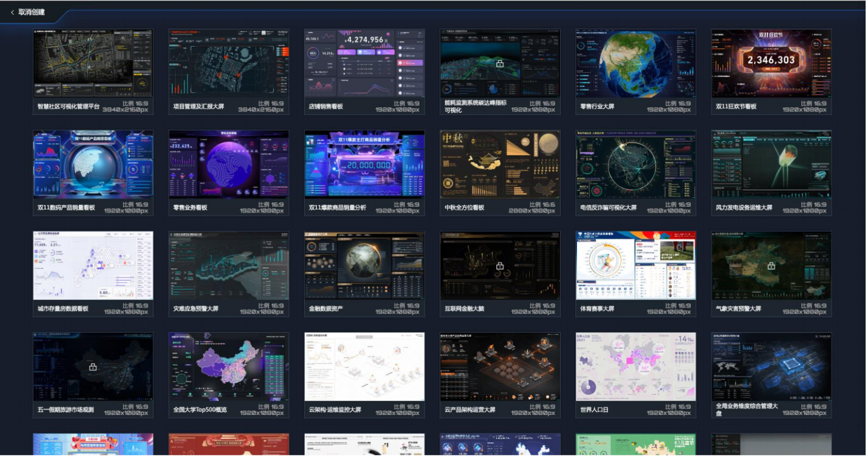This screenshot has height=458, width=868.
Task: Click the lock icon on 五一假期旅游市场观测 template
Action: 93,367
